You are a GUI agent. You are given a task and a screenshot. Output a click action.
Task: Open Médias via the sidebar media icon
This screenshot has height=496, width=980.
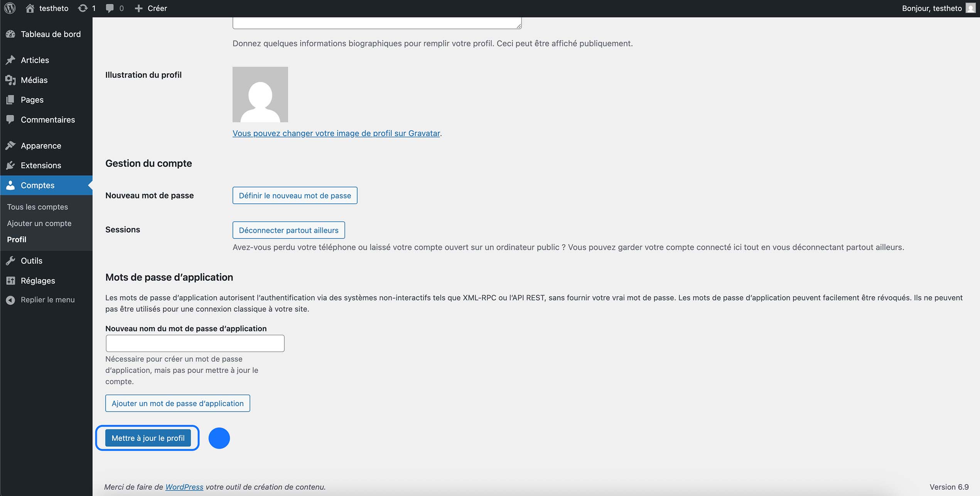pyautogui.click(x=10, y=80)
